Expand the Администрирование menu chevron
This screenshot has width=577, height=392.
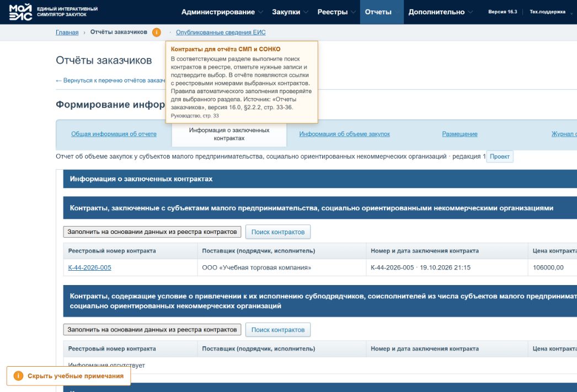pyautogui.click(x=260, y=12)
